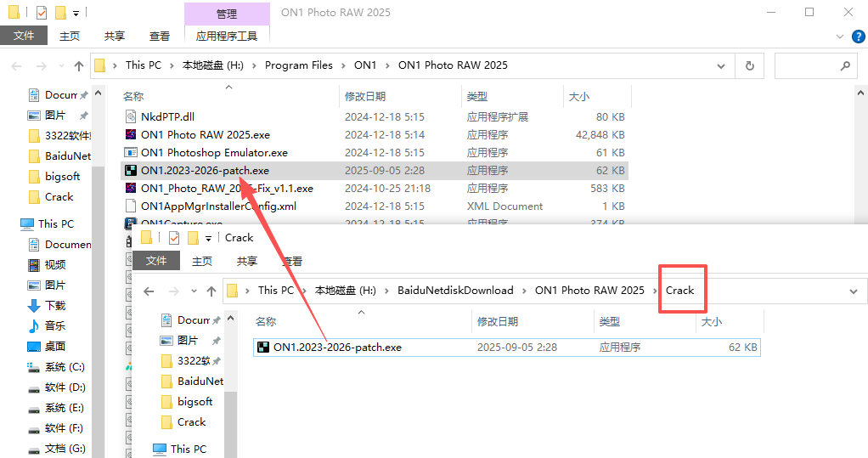Open the 主页 tab in the Crack window
This screenshot has height=458, width=868.
pyautogui.click(x=202, y=261)
